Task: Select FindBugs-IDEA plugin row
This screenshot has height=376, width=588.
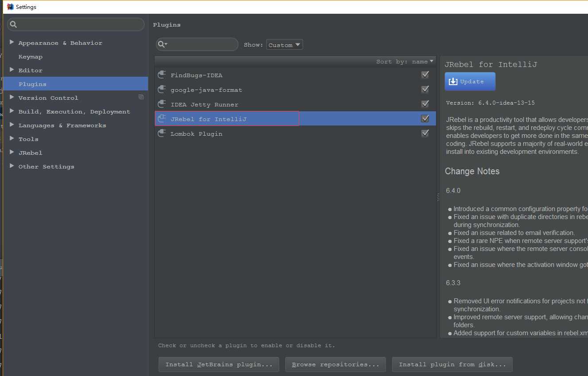Action: tap(295, 75)
